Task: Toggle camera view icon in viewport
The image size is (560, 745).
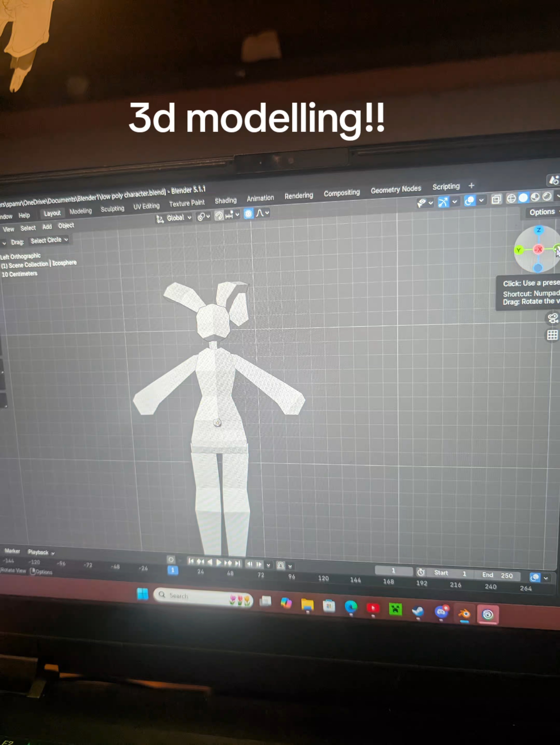Action: coord(552,318)
